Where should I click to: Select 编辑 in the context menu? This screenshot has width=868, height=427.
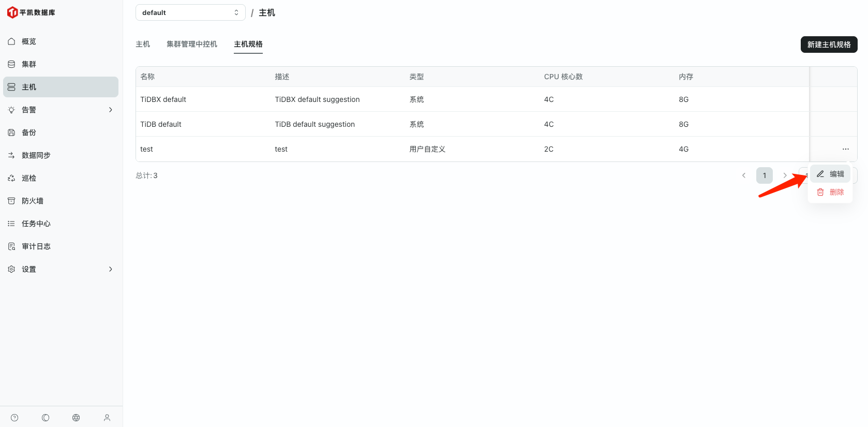(x=830, y=174)
